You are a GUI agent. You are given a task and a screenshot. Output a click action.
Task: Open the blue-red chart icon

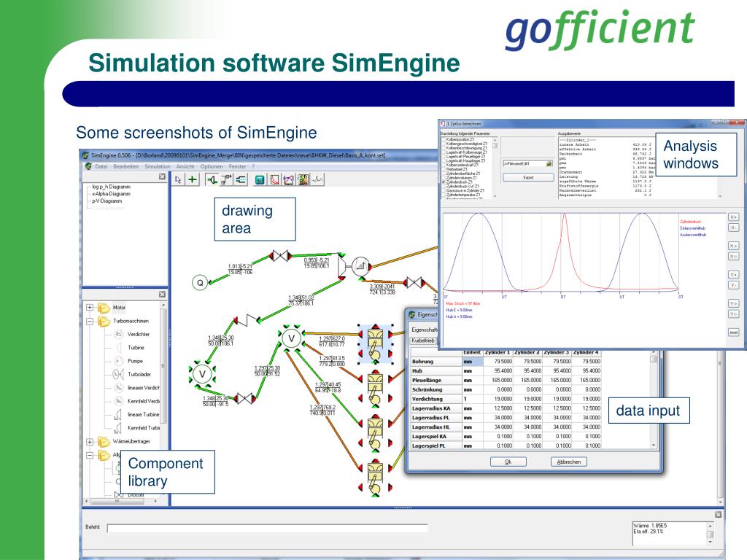[x=289, y=179]
